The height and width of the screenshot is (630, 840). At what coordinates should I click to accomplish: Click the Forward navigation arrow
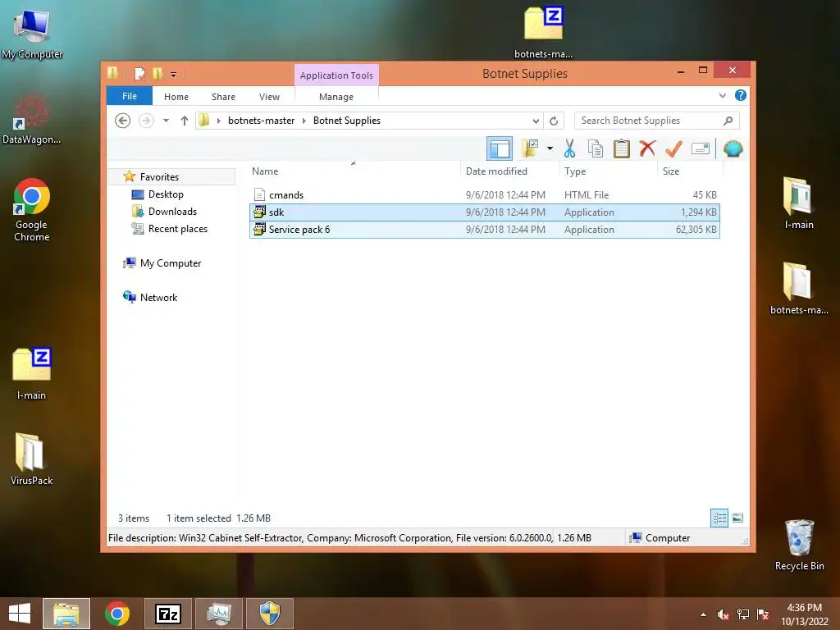click(x=146, y=121)
